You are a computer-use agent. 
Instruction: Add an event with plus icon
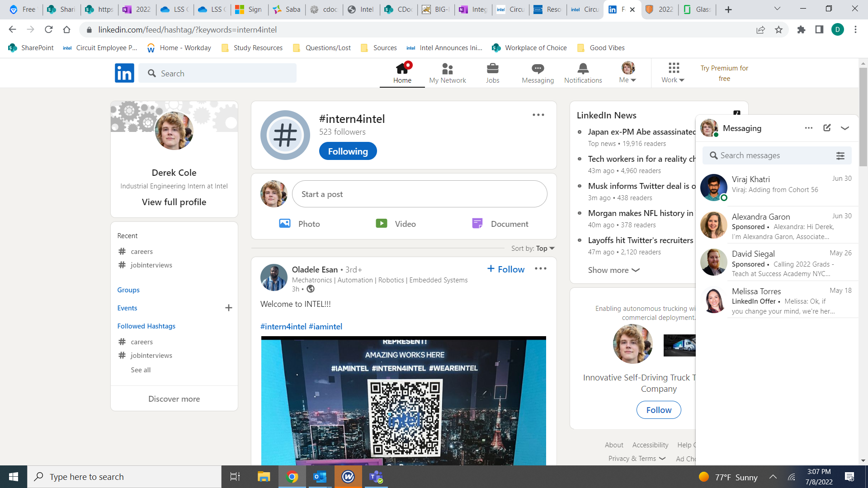point(228,308)
